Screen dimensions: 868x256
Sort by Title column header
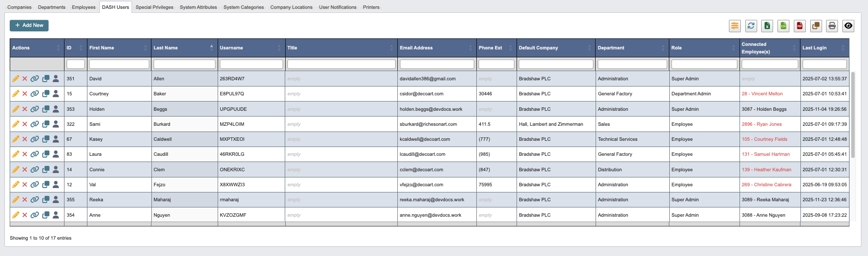tap(341, 48)
